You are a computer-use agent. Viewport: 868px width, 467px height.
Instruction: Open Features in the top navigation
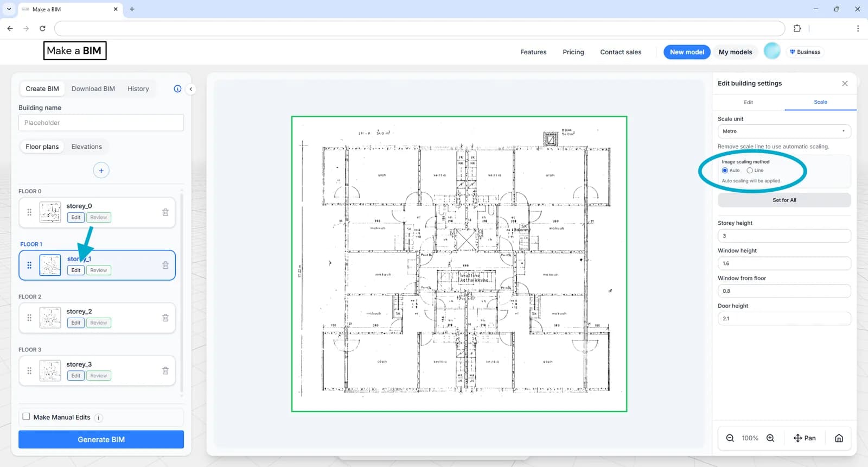point(533,52)
